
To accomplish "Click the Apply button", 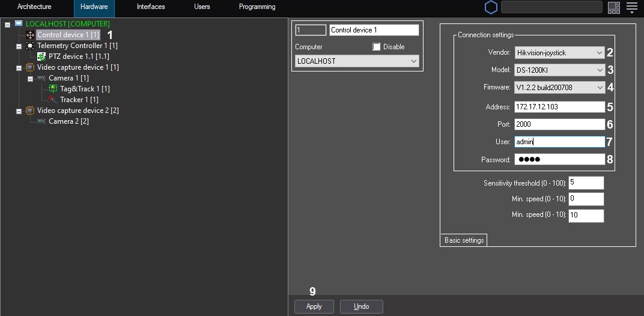I will click(x=314, y=306).
